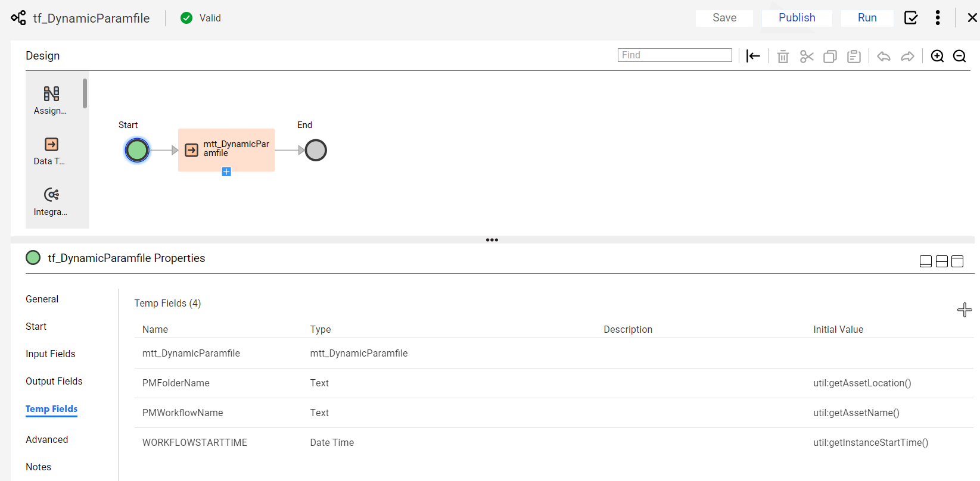Image resolution: width=980 pixels, height=481 pixels.
Task: Click the fit-to-start alignment icon
Action: tap(753, 56)
